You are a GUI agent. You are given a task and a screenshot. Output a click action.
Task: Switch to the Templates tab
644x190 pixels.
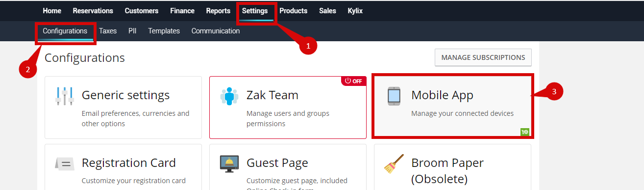pyautogui.click(x=164, y=31)
